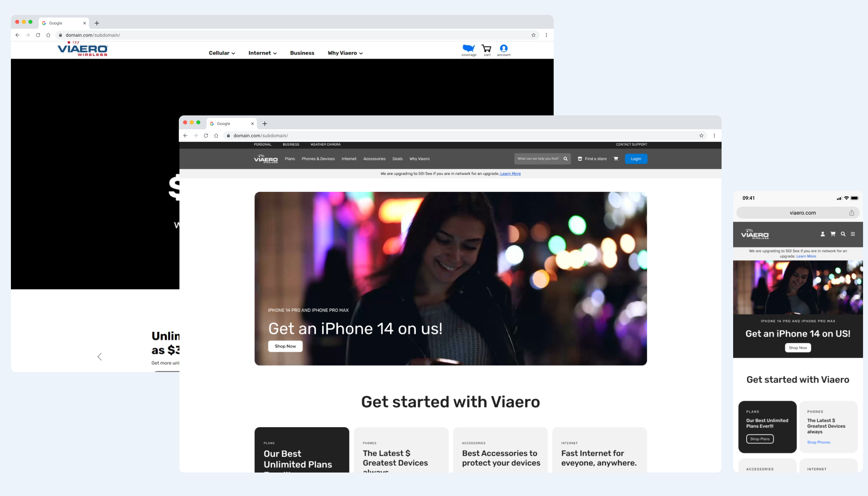Image resolution: width=868 pixels, height=496 pixels.
Task: Click Shop Now on iPhone 14 banner
Action: (x=285, y=346)
